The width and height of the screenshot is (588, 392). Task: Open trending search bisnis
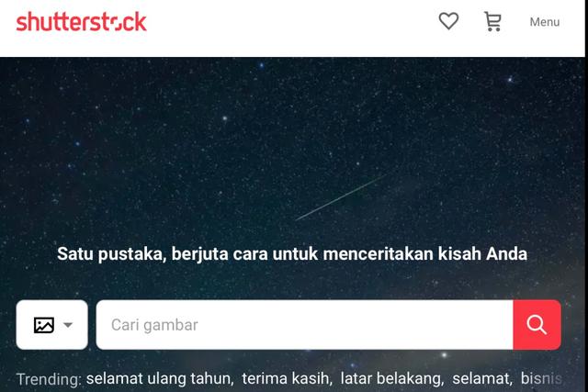point(541,378)
